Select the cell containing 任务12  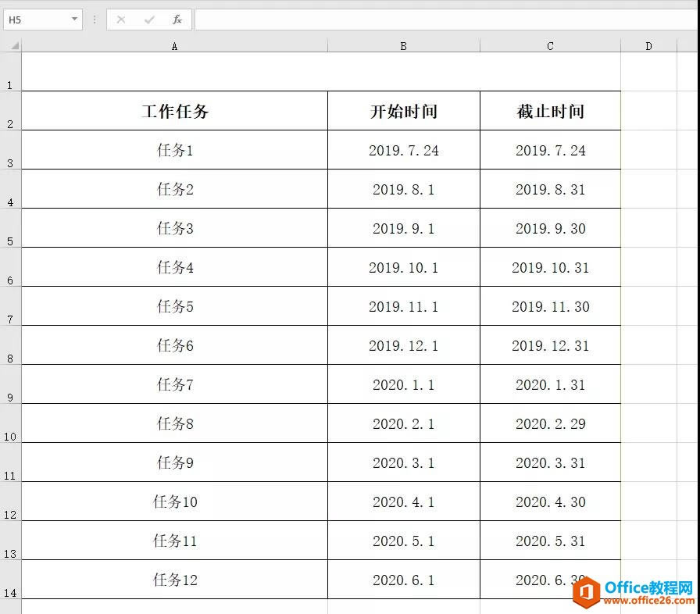point(174,579)
